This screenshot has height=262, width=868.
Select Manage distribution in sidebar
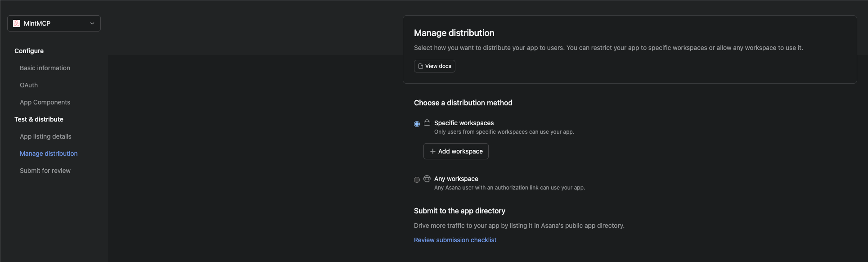coord(49,154)
